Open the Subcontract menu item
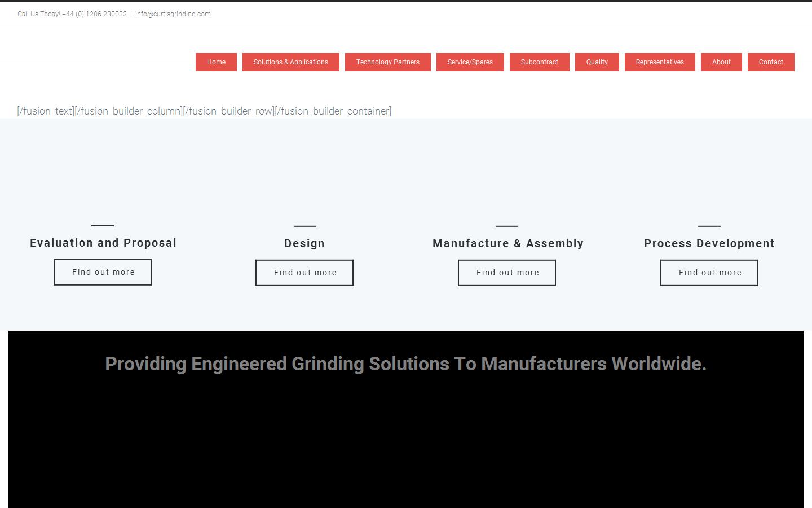 (x=539, y=62)
